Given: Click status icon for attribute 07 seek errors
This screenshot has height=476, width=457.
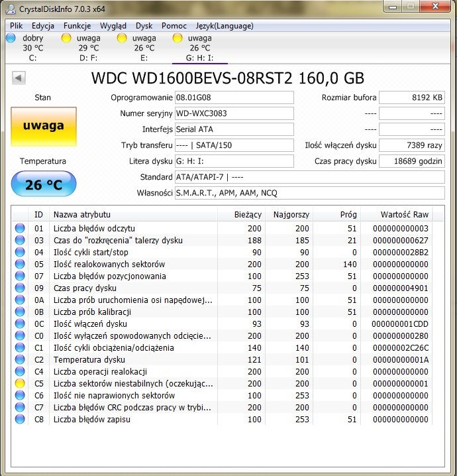Looking at the screenshot, I should [20, 276].
